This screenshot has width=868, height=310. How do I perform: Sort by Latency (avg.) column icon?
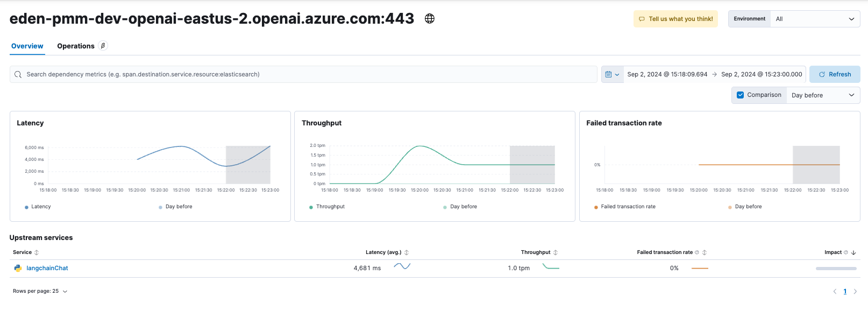click(x=407, y=252)
